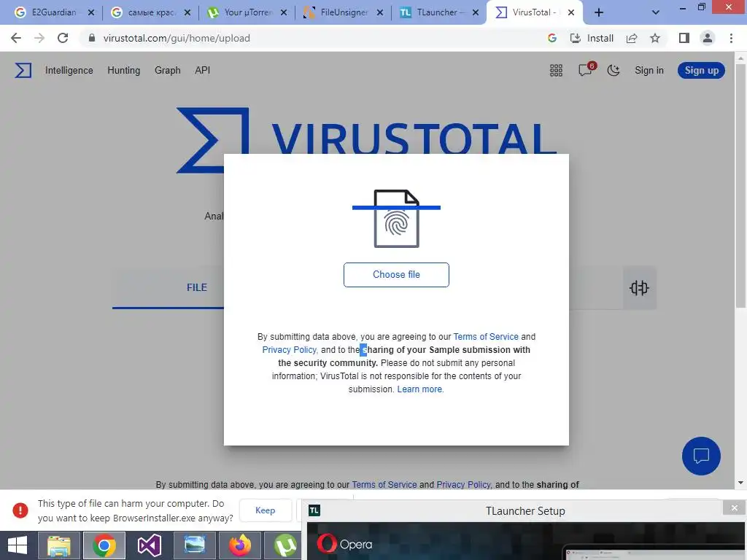Open API in VirusTotal menu
Screen dimensions: 747x560
[203, 71]
